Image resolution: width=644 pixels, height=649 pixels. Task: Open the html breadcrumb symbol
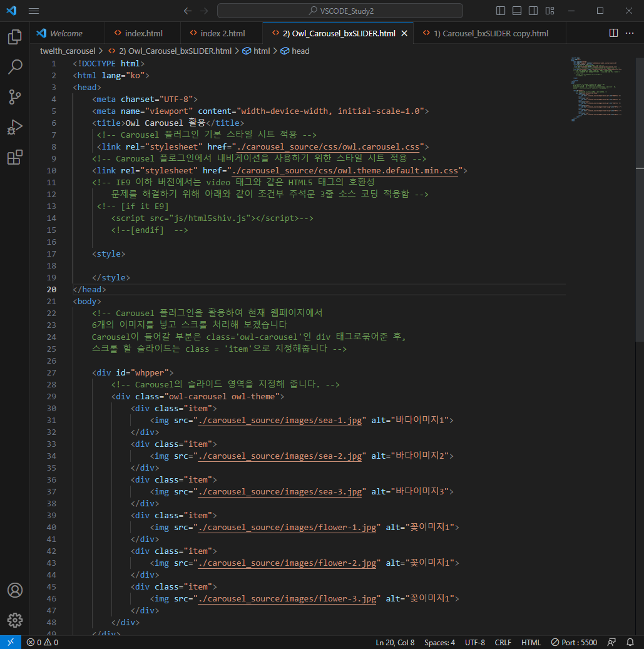pyautogui.click(x=256, y=51)
